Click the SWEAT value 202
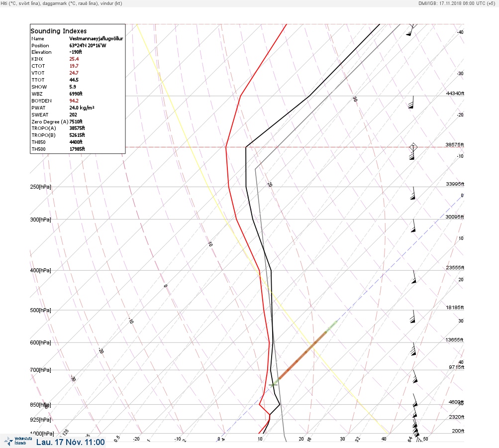499x448 pixels. tap(73, 114)
